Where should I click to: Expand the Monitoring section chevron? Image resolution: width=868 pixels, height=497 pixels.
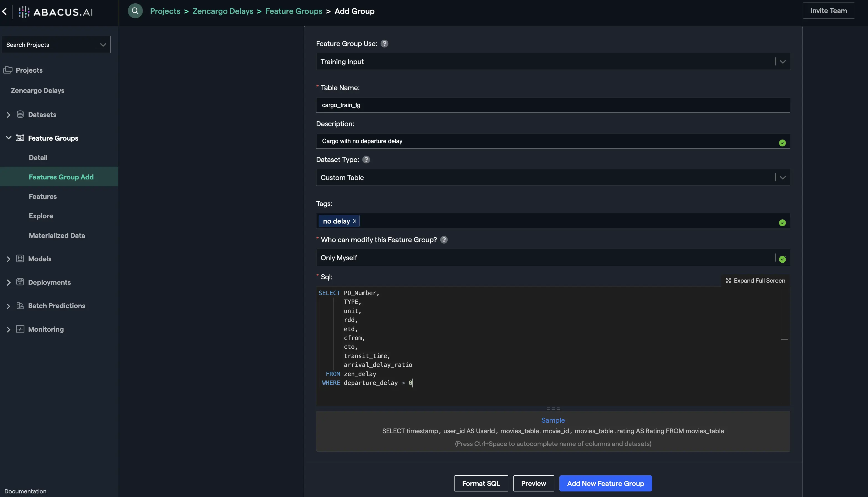tap(9, 330)
